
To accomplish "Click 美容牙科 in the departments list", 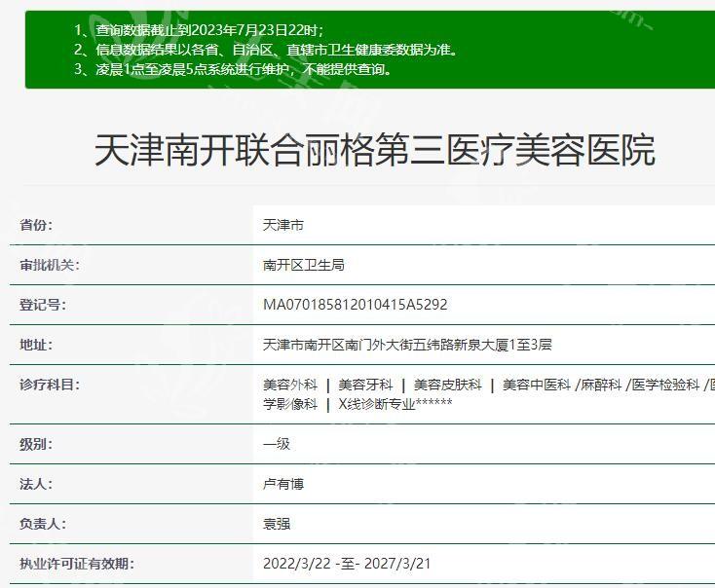I will pos(365,386).
